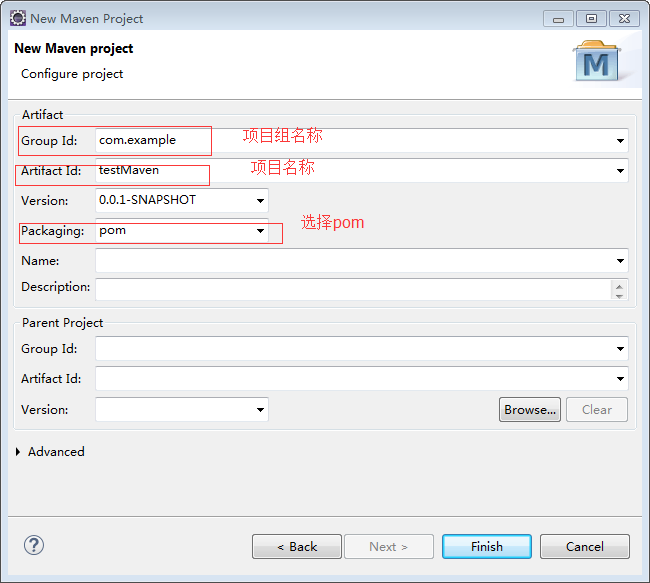650x583 pixels.
Task: Click the Finish button
Action: tap(487, 547)
